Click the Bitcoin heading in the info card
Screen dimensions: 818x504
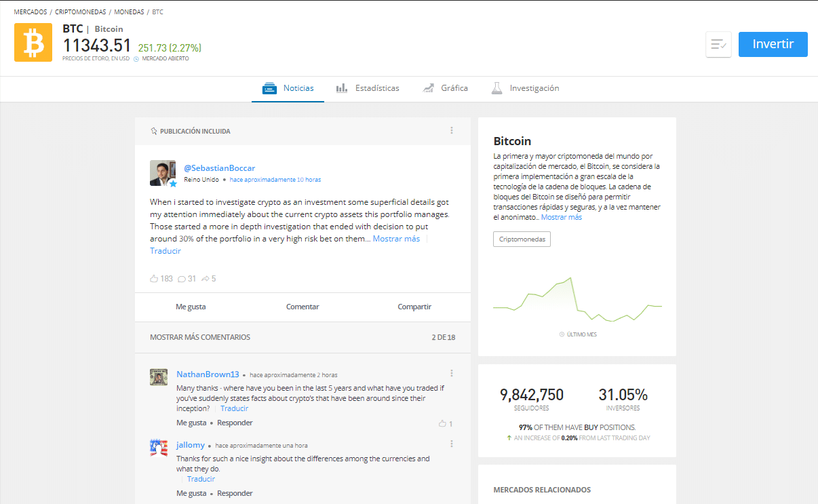click(512, 141)
